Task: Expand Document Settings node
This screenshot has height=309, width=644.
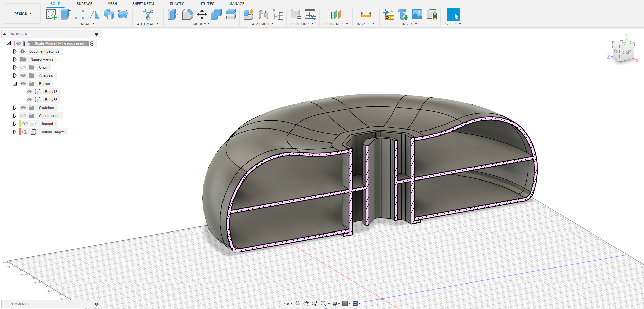Action: [15, 51]
